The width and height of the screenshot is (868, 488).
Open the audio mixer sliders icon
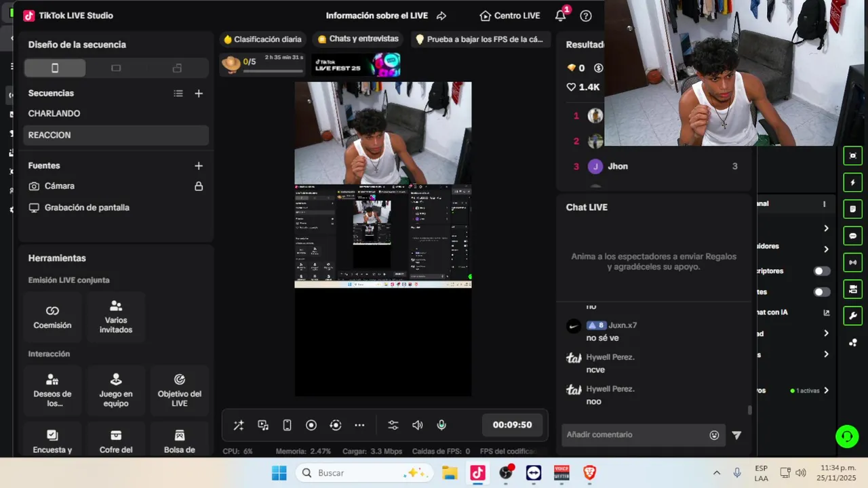coord(393,425)
